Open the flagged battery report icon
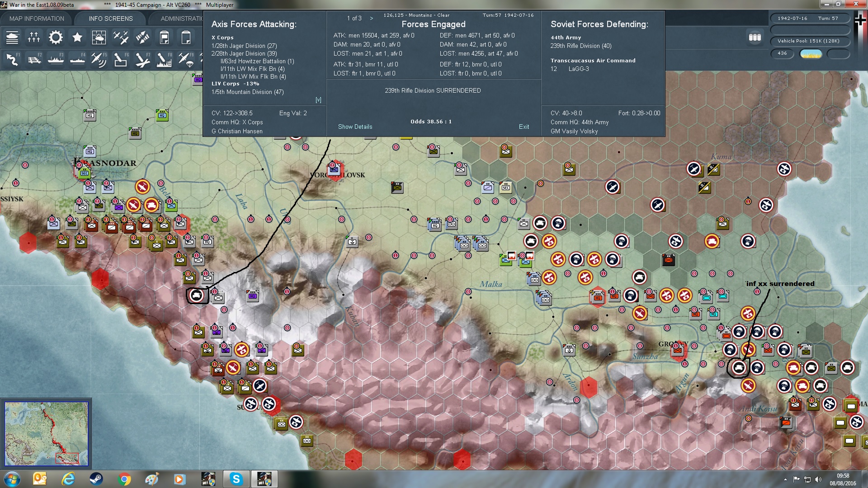Viewport: 868px width, 488px height. [164, 38]
